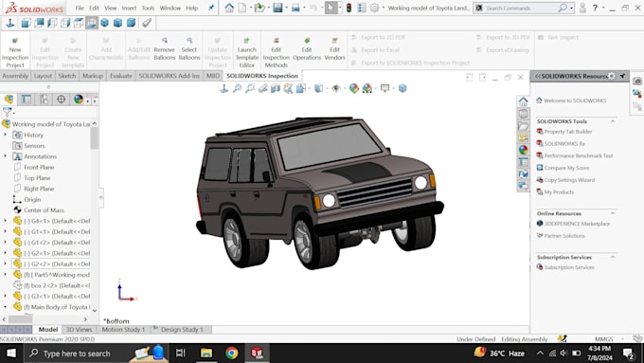Viewport: 644px width, 363px height.
Task: Collapse Online Resources section
Action: click(613, 213)
